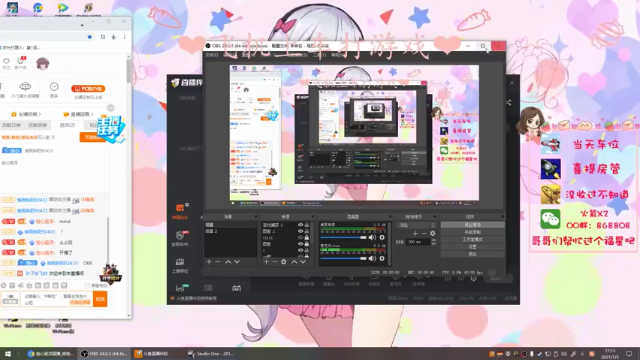Remove scene transition with minus icon
Image resolution: width=640 pixels, height=360 pixels.
click(424, 233)
